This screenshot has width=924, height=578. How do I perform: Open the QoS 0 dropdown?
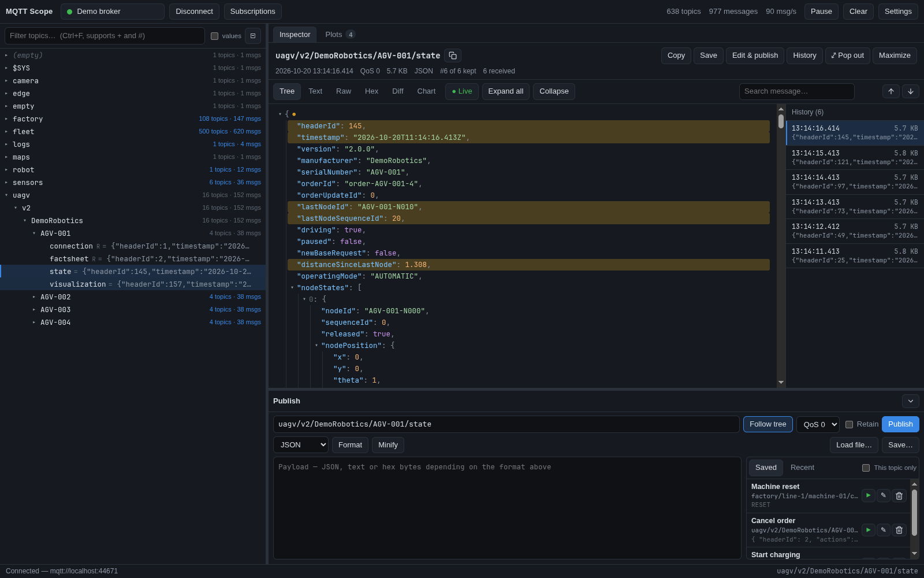click(x=818, y=424)
